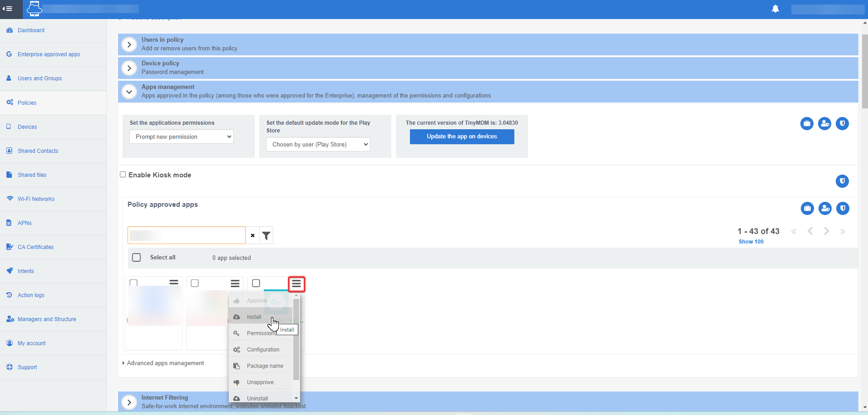
Task: Open the applications permissions dropdown
Action: (182, 137)
